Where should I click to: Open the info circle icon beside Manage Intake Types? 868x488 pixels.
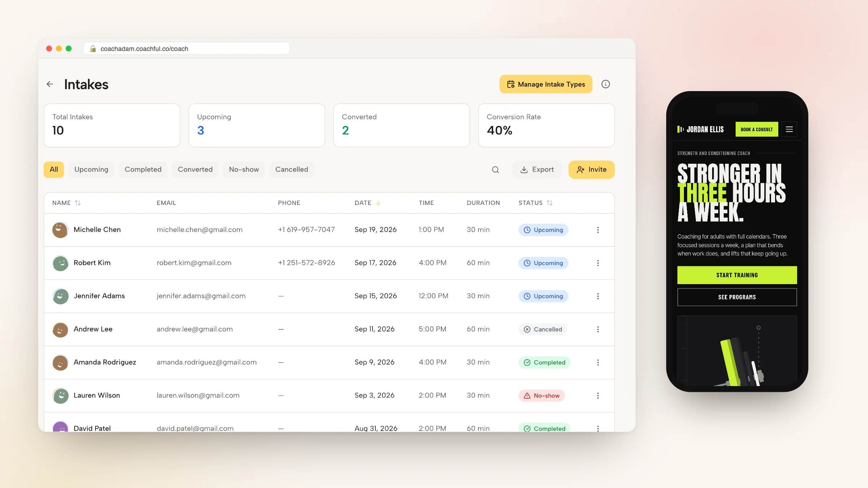605,84
